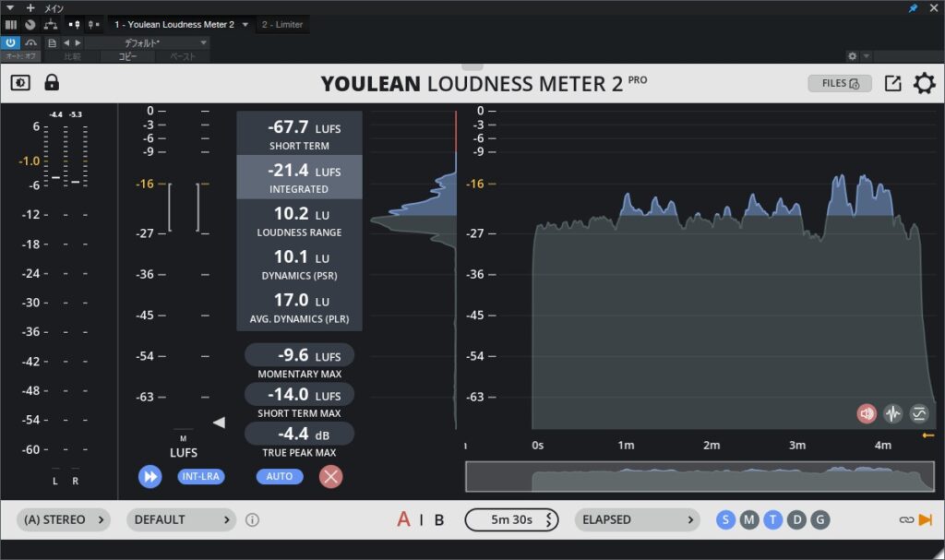Click the オート:オフ automation button
This screenshot has width=945, height=560.
pyautogui.click(x=20, y=56)
